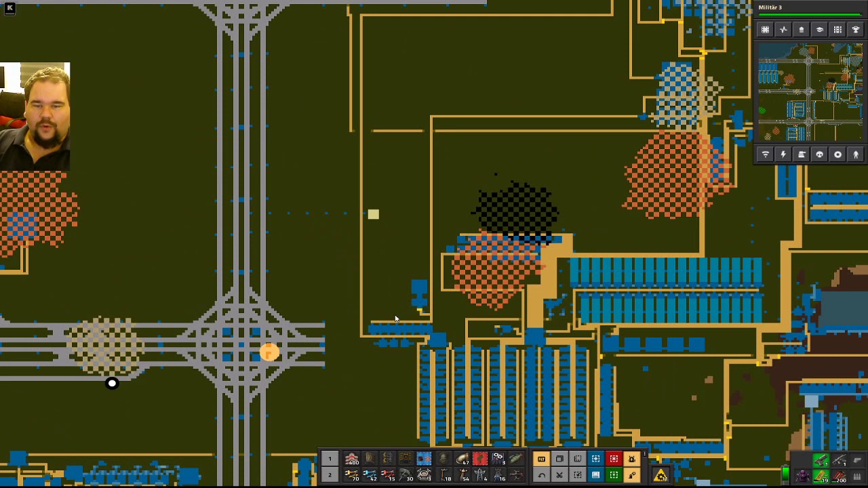Pick the fast inserter with count 42

[x=370, y=475]
